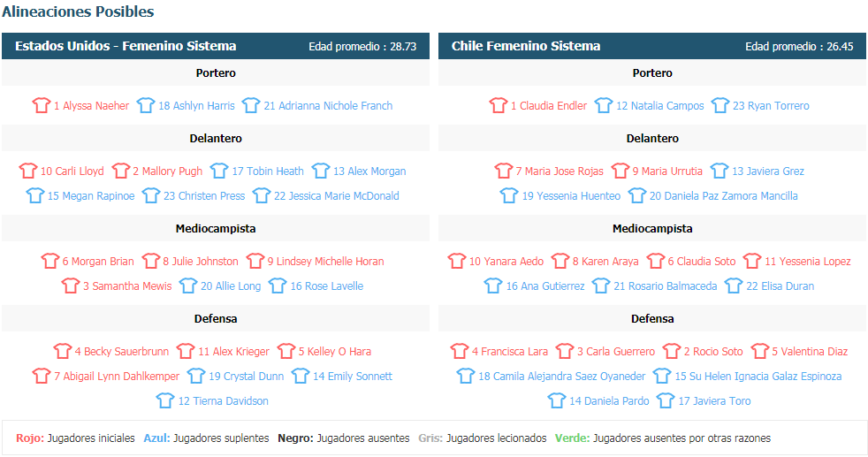Select player 16 Ana Gutierrez
Viewport: 868px width, 457px height.
coord(545,286)
